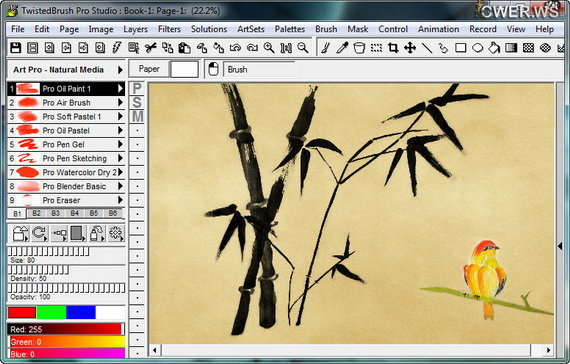Switch to the B4 brush tab
570x364 pixels.
coord(75,213)
